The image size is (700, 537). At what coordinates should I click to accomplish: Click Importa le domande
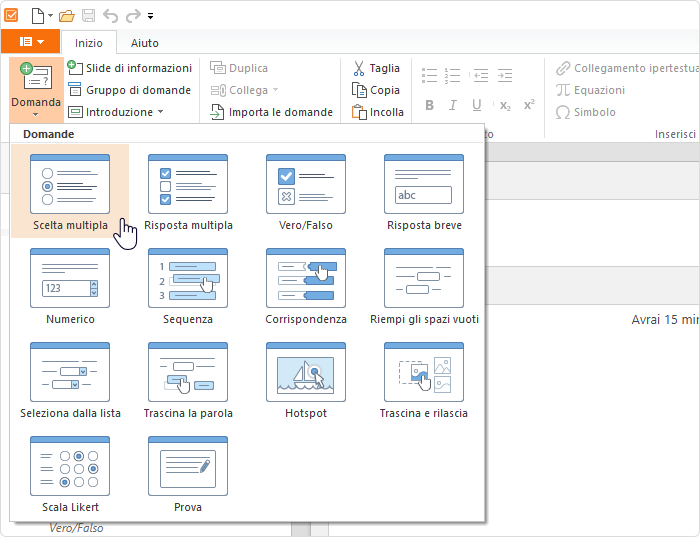click(271, 112)
